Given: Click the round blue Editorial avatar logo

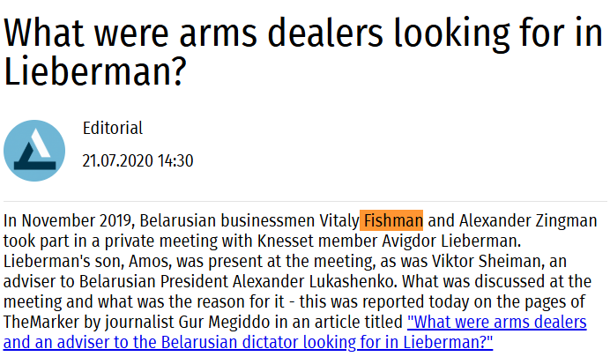Looking at the screenshot, I should (34, 151).
